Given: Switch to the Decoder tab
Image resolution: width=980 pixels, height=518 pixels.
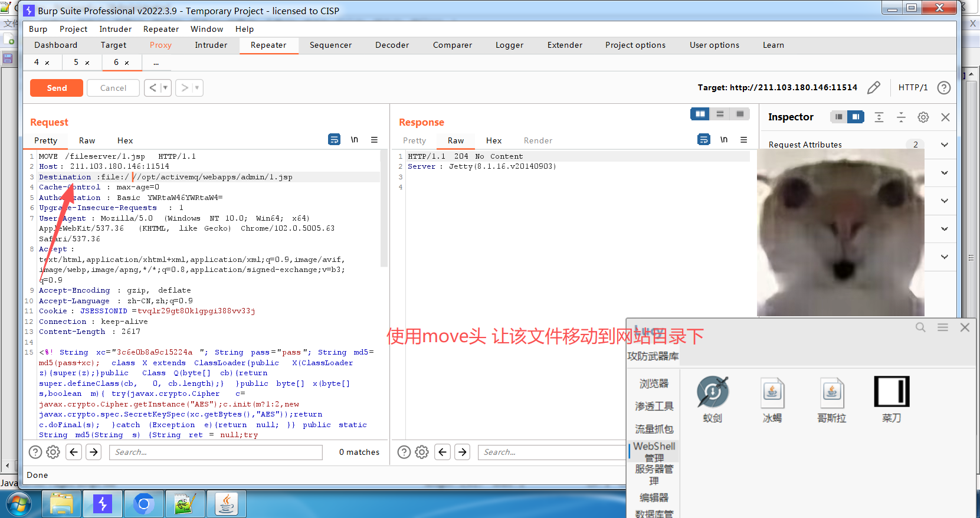Looking at the screenshot, I should point(392,45).
